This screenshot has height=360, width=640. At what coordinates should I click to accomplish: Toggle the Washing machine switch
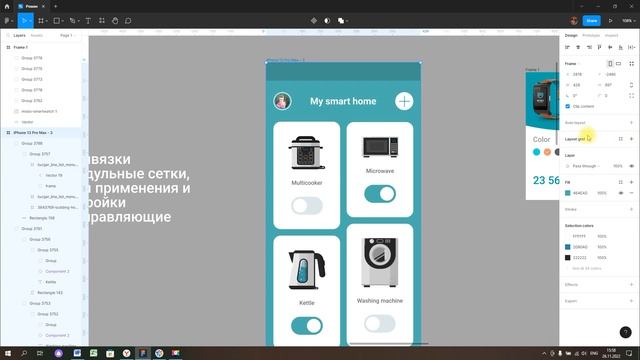click(380, 324)
